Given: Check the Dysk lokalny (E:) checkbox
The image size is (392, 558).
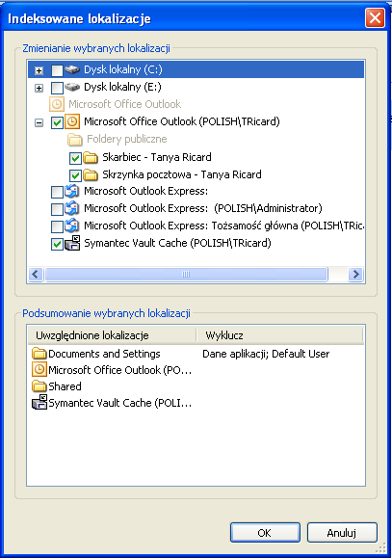Looking at the screenshot, I should tap(57, 88).
